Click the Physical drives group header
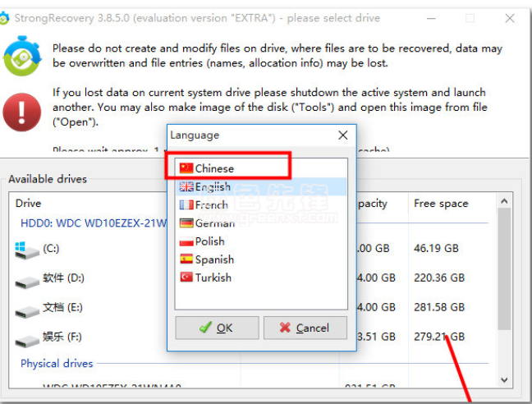Screen dimensions: 532x404 (x=57, y=363)
